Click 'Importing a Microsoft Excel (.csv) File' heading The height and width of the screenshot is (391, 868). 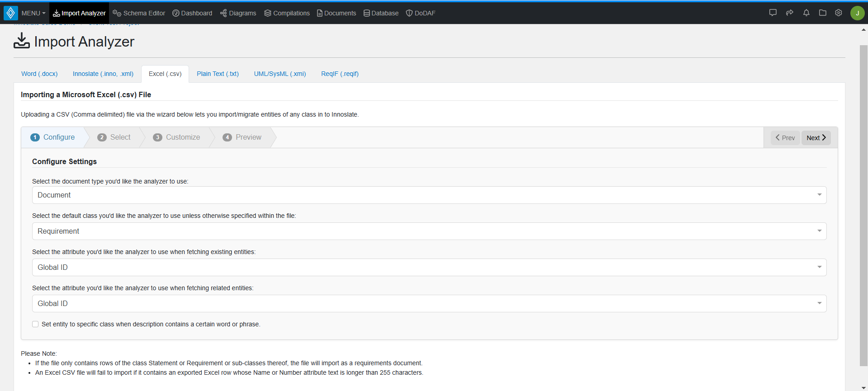coord(86,94)
